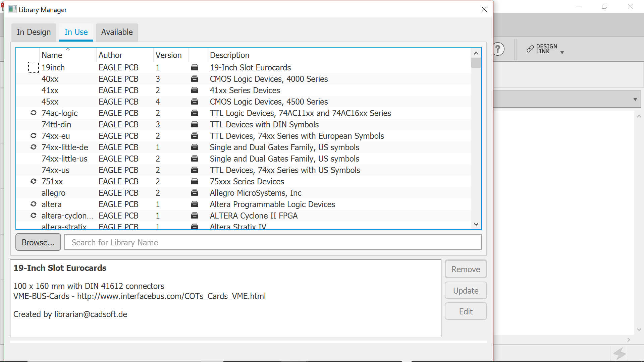Click the update icon beside 74ac-logic
644x362 pixels.
[x=33, y=113]
